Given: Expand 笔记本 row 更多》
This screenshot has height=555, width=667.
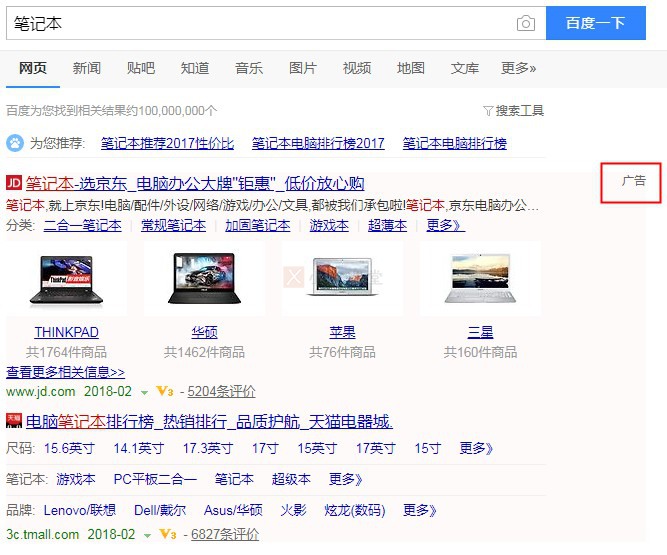Looking at the screenshot, I should tap(346, 479).
